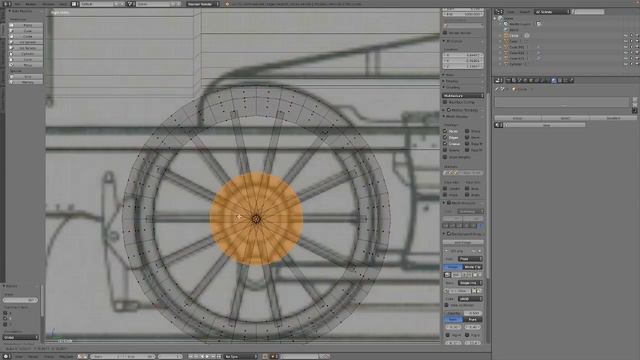Toggle Edges overlay checkbox
Screen dimensions: 640x360
pos(445,138)
